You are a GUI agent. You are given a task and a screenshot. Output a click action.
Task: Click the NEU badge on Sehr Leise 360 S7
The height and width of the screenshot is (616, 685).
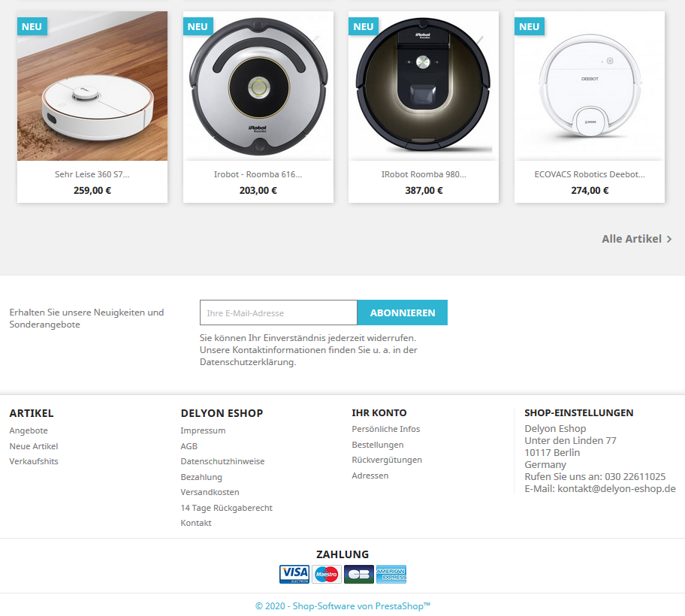32,26
